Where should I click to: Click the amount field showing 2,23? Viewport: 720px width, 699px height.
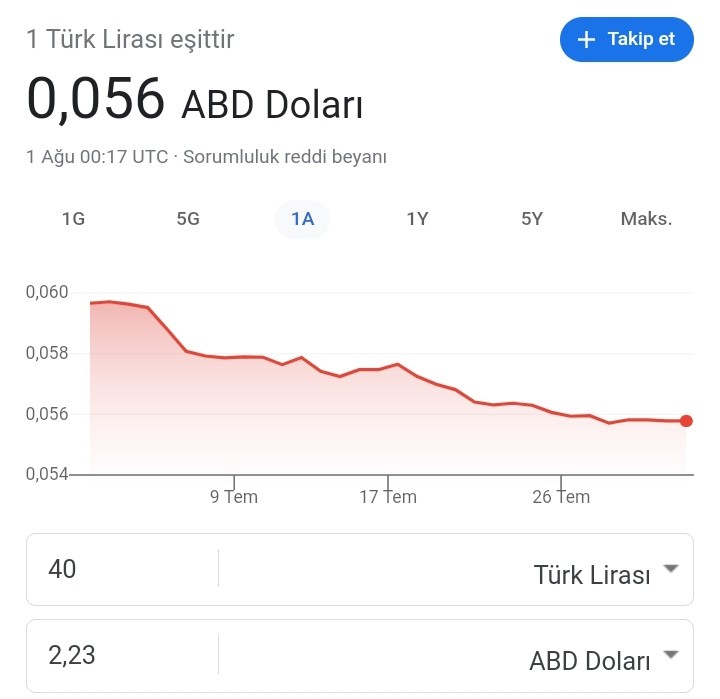tap(122, 655)
